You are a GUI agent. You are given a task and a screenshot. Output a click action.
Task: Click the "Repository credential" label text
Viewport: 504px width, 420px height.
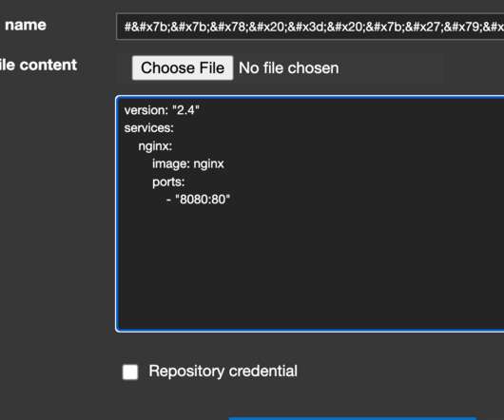(x=223, y=372)
